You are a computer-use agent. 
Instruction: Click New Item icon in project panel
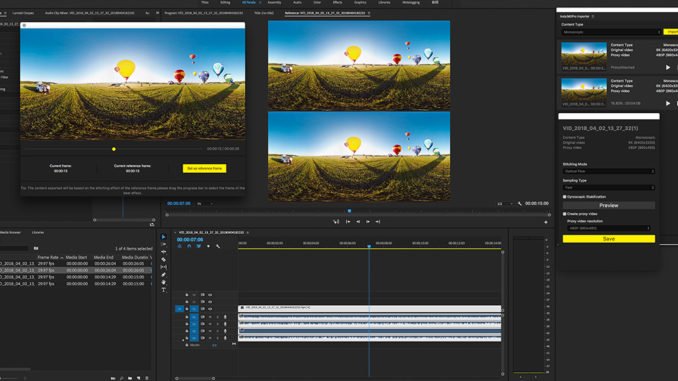pos(139,378)
